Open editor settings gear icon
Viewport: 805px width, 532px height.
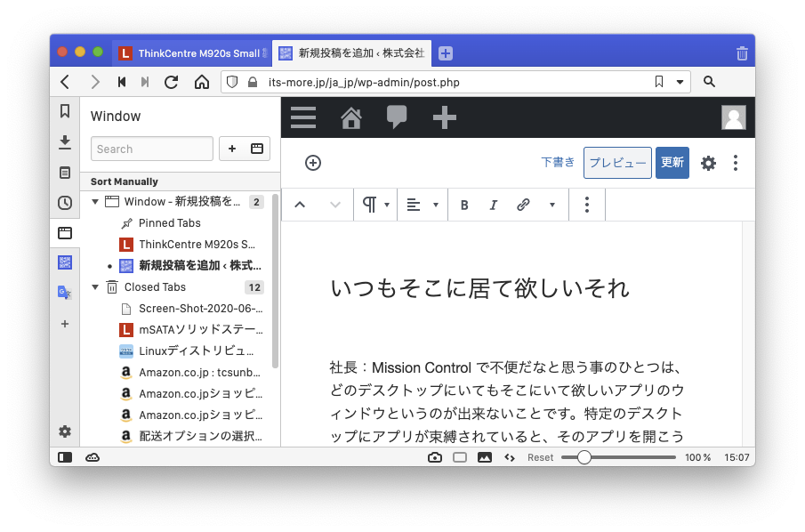point(708,163)
